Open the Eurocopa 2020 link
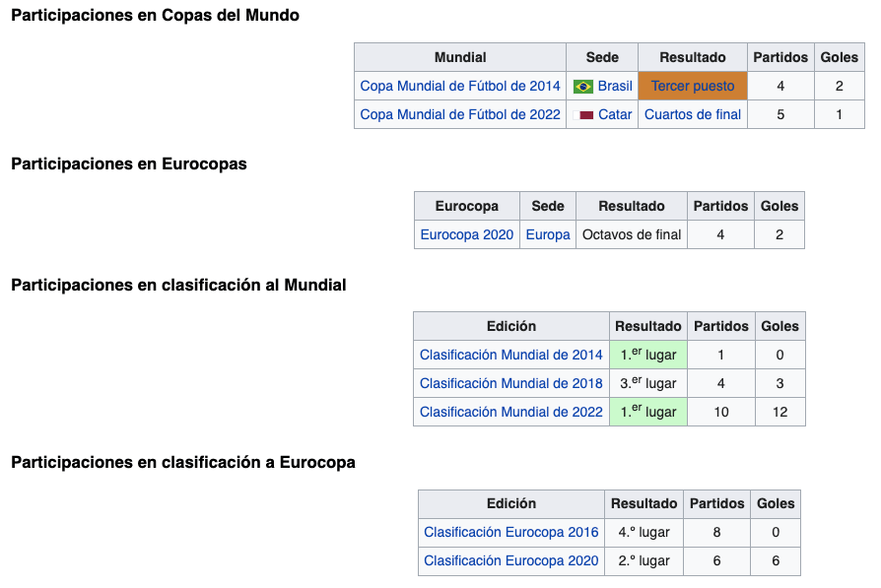Image resolution: width=881 pixels, height=588 pixels. coord(467,235)
